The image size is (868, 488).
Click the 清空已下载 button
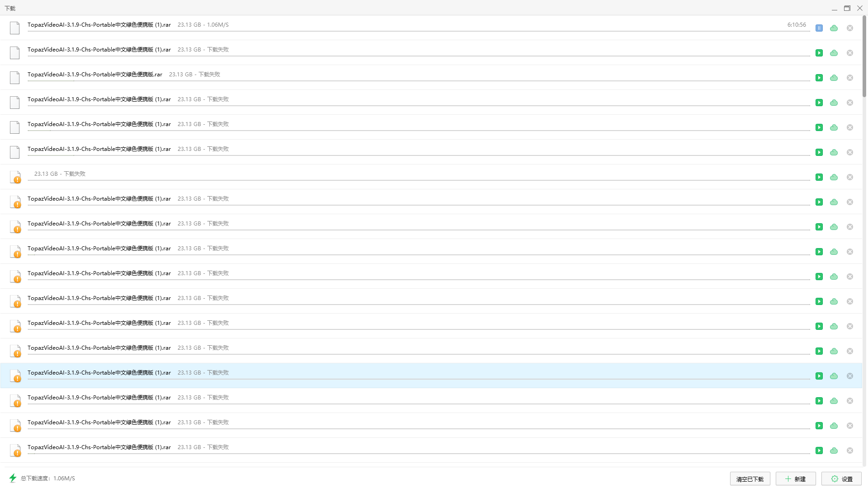pos(750,479)
